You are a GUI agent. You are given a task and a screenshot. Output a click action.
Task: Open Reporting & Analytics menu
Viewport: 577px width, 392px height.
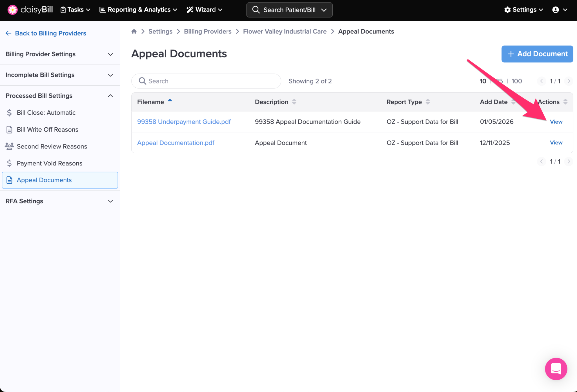138,10
